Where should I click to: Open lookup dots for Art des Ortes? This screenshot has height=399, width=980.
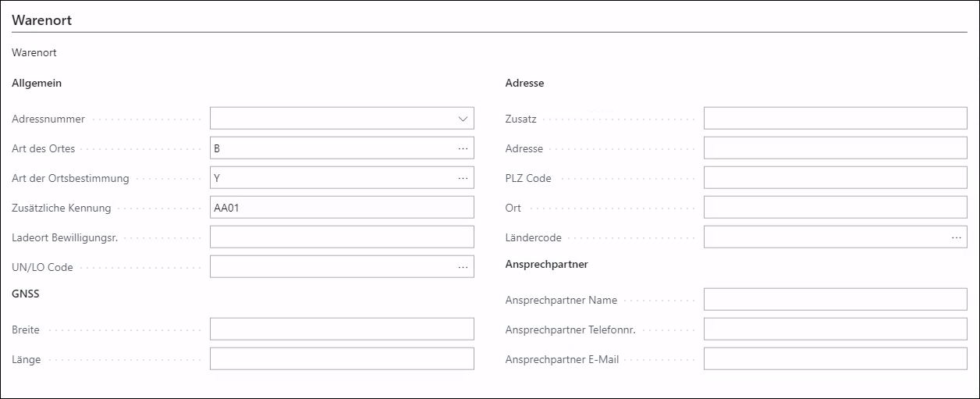coord(463,148)
